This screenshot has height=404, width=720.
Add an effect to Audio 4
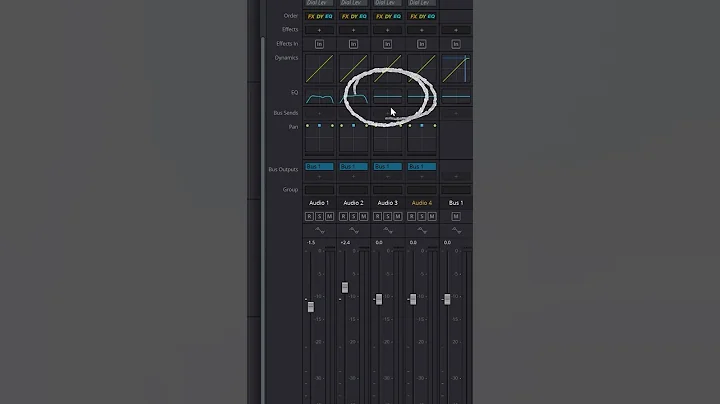coord(422,30)
